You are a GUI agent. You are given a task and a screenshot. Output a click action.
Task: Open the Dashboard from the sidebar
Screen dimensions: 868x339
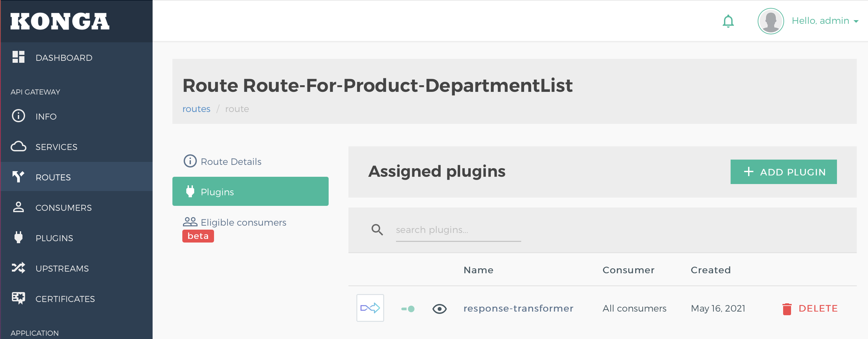point(63,57)
